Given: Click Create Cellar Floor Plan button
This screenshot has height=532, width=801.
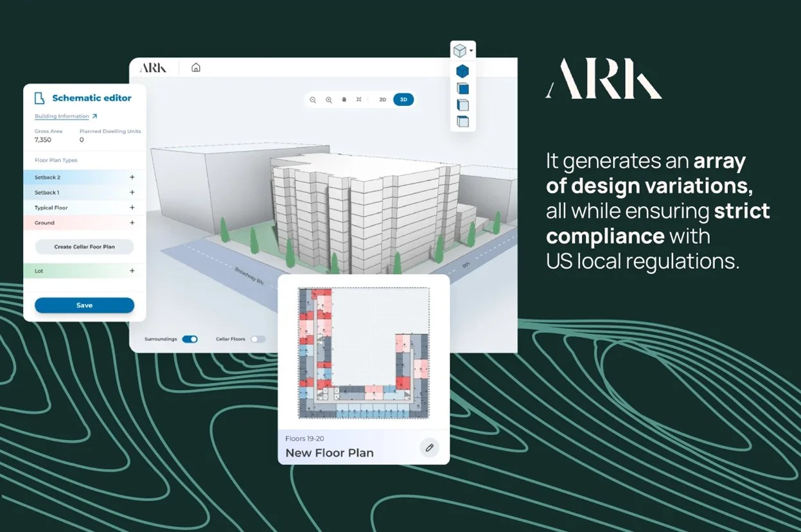Looking at the screenshot, I should (84, 247).
